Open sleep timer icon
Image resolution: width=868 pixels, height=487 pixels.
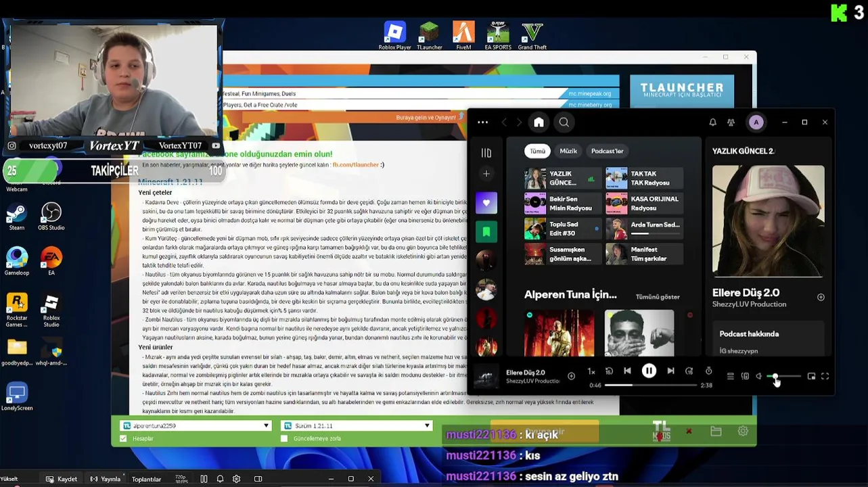(708, 371)
